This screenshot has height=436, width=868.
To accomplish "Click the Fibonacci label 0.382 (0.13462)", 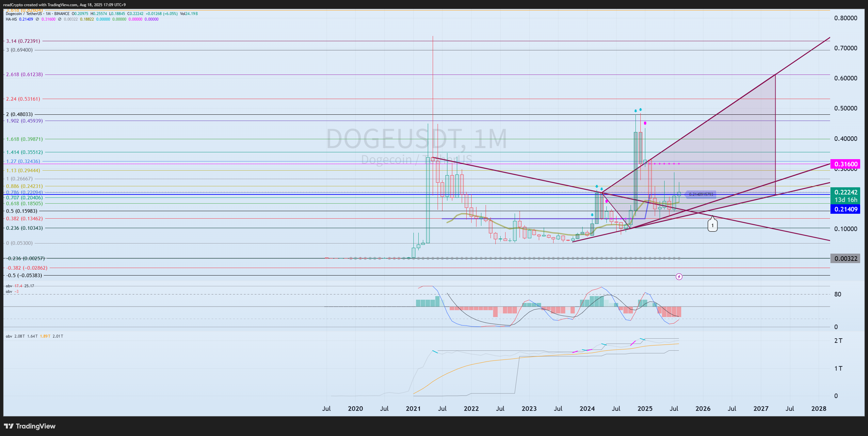I will [x=24, y=219].
